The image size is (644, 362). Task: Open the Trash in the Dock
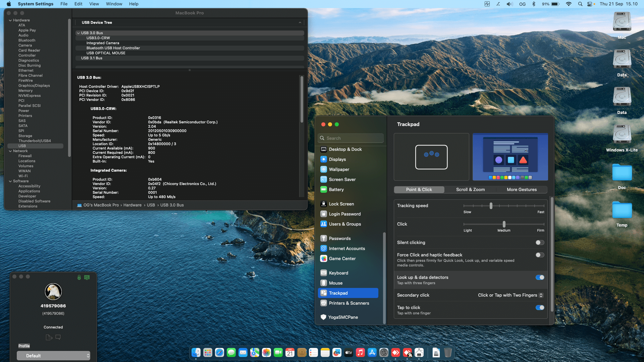448,353
